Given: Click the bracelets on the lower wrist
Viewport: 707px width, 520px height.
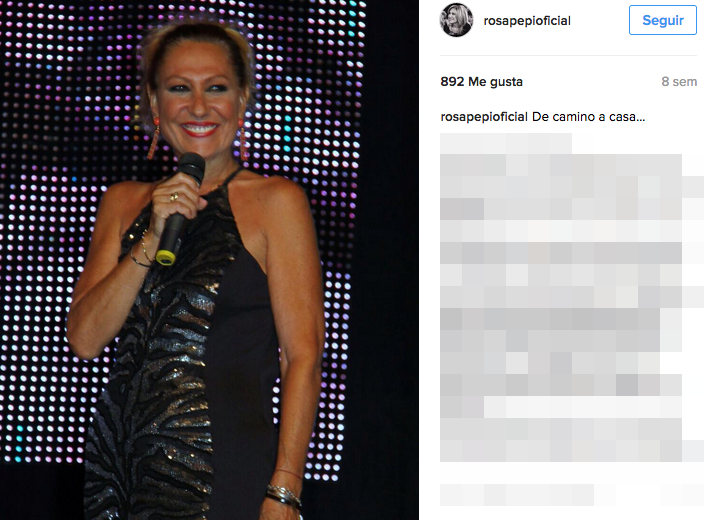Looking at the screenshot, I should tap(283, 495).
